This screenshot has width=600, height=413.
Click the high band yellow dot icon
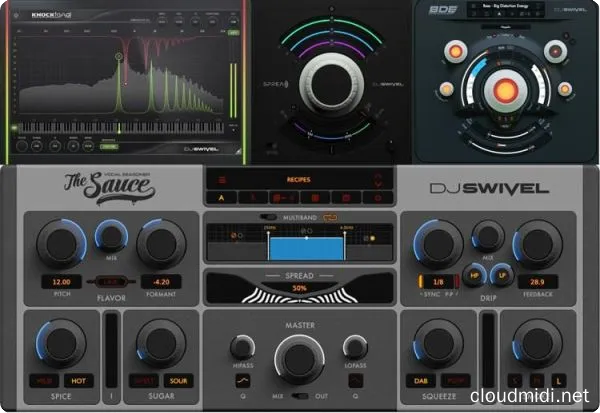[370, 238]
